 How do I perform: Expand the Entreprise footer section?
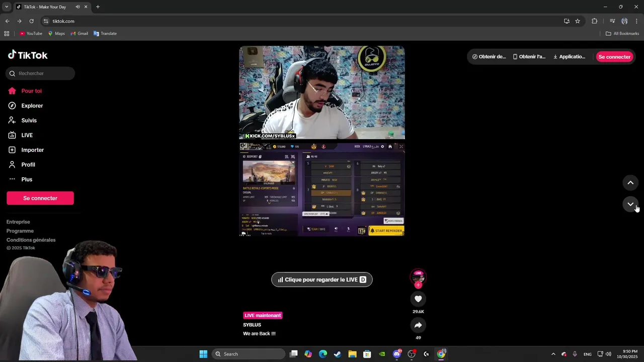coord(18,222)
